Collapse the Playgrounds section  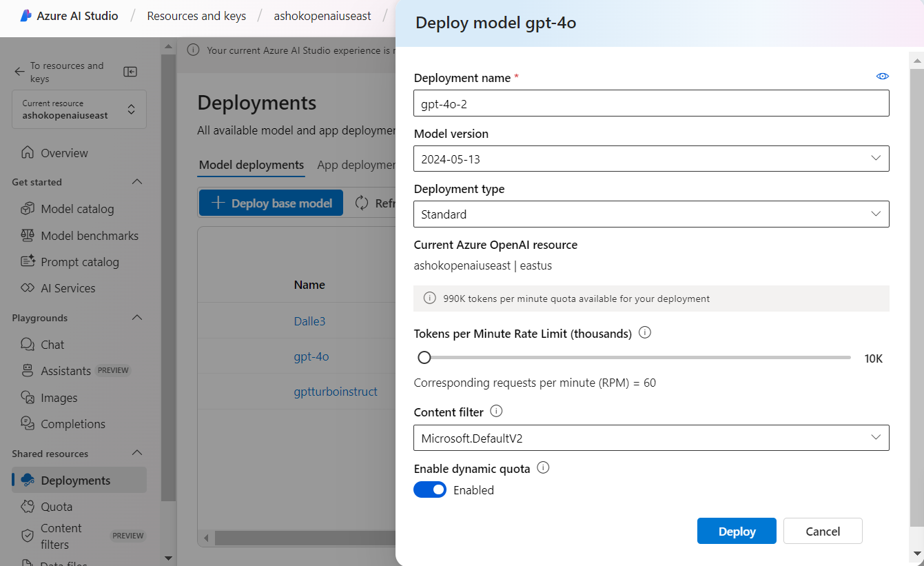point(137,318)
